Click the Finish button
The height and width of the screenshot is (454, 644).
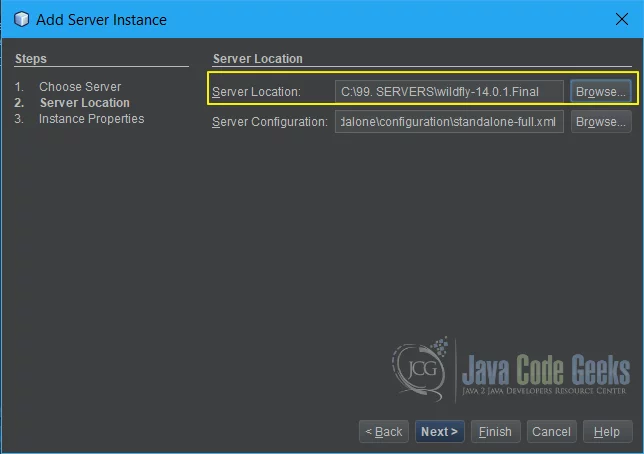coord(495,431)
